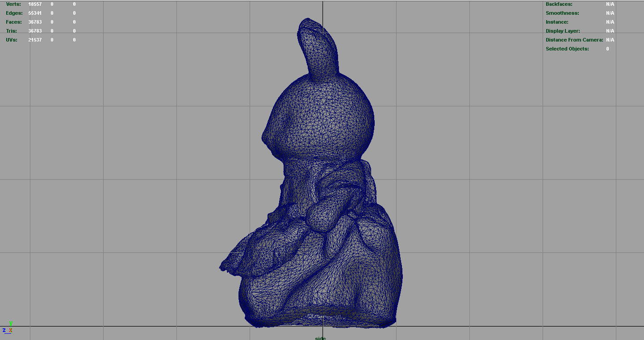Click the 'Smoothness:' HUD label

tap(562, 13)
